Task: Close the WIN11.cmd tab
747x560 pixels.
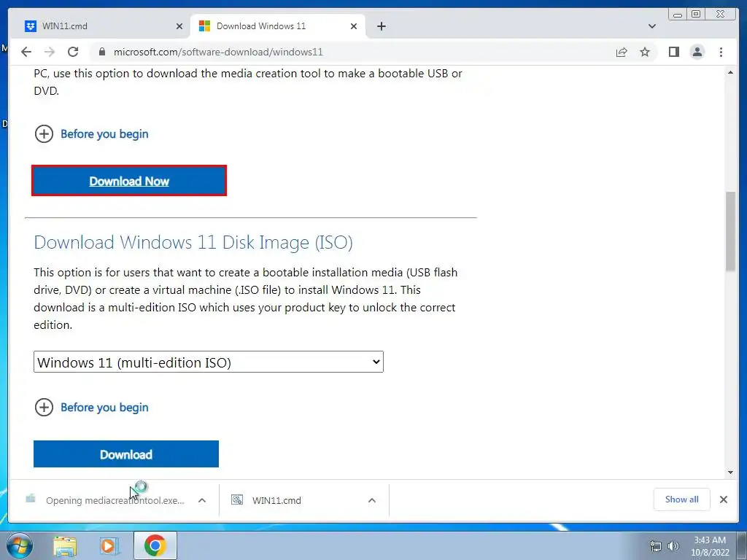Action: pos(179,26)
